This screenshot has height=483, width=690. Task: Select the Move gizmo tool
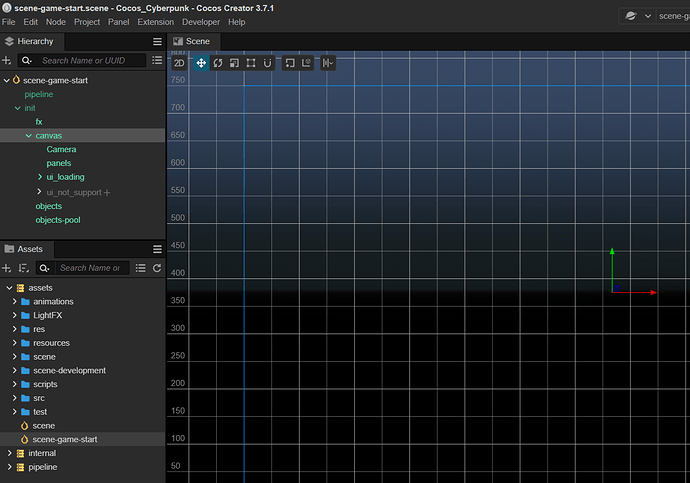pyautogui.click(x=201, y=63)
